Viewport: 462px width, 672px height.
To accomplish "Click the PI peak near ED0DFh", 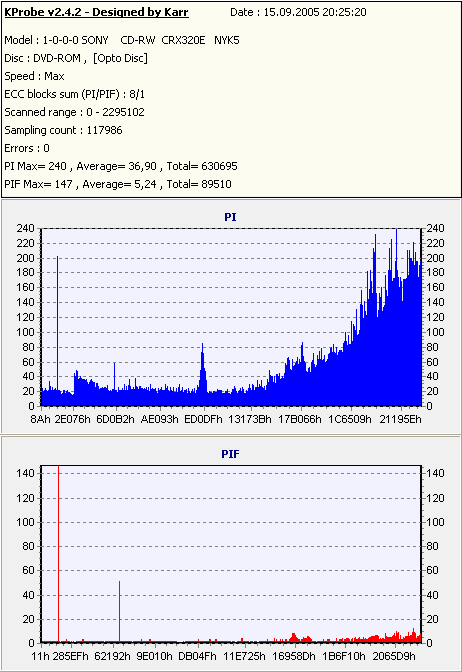I will click(203, 368).
